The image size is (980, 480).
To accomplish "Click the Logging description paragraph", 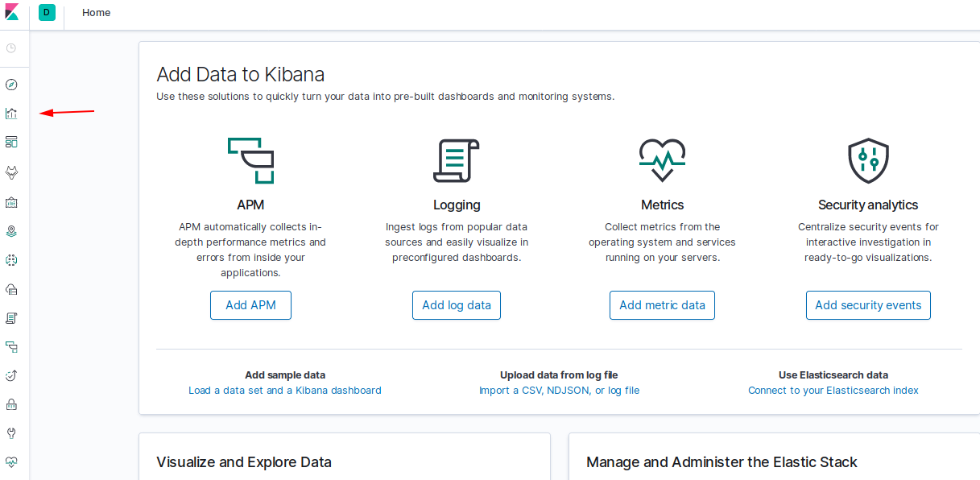I will pyautogui.click(x=457, y=242).
